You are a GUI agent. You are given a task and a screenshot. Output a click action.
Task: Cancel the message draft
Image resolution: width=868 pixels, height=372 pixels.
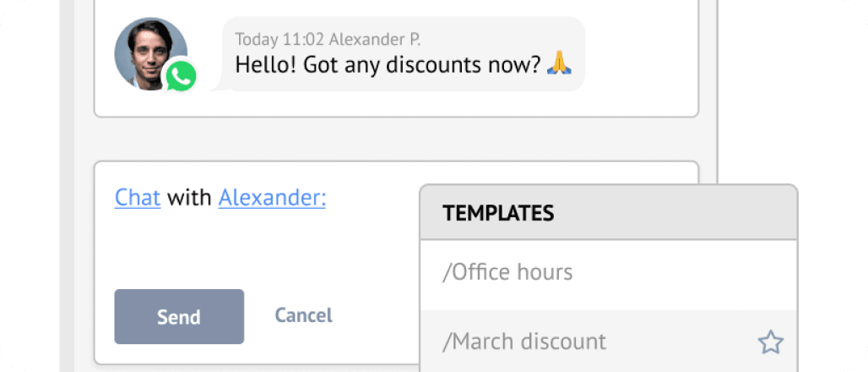(x=303, y=315)
